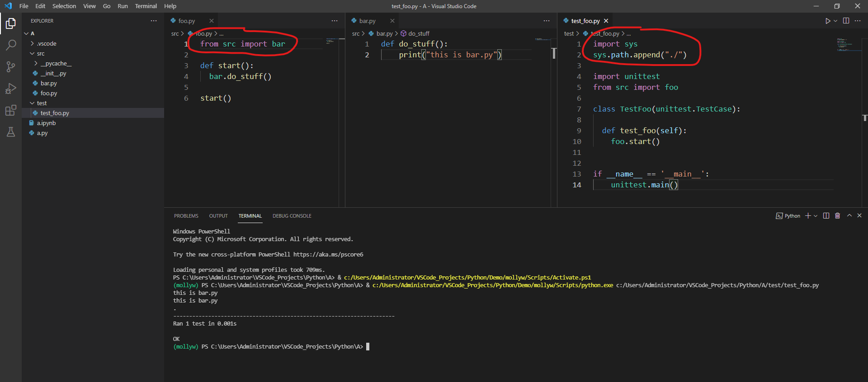
Task: Switch to the PROBLEMS tab
Action: (x=186, y=216)
